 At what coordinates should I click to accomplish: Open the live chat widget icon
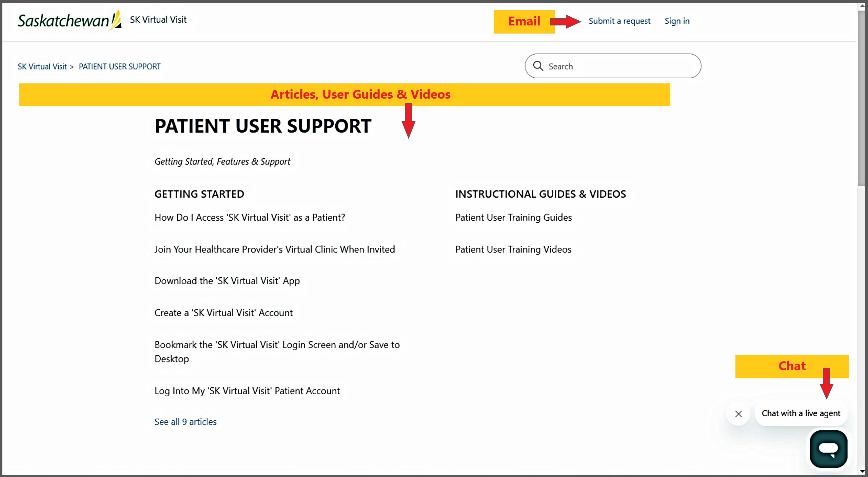pos(828,449)
